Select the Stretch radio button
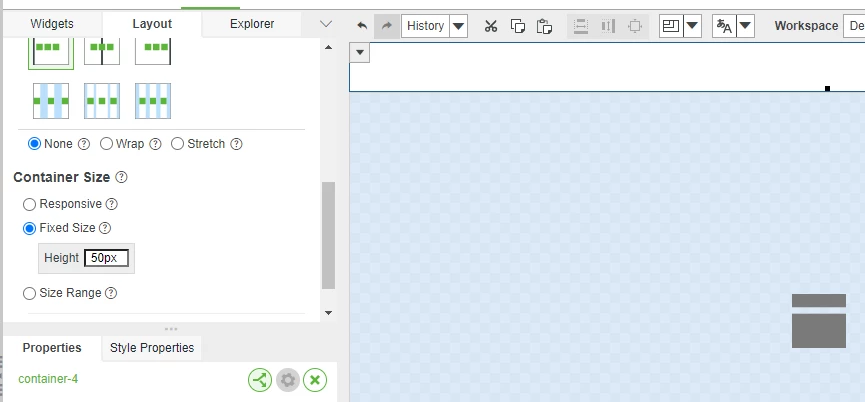Image resolution: width=865 pixels, height=402 pixels. click(177, 144)
